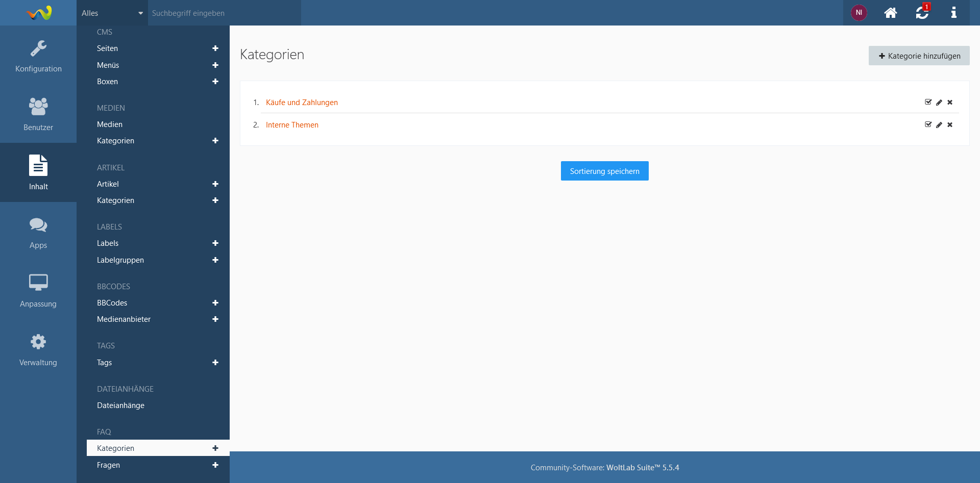This screenshot has height=483, width=980.
Task: Select Fragen in the FAQ menu
Action: [109, 465]
